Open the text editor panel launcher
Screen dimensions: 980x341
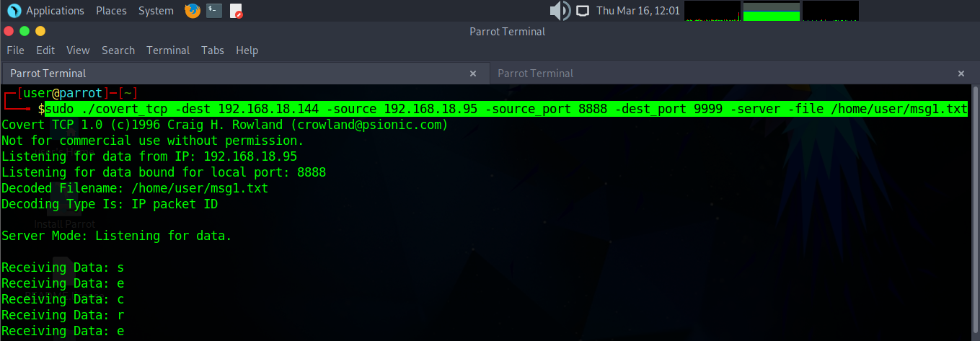(236, 11)
